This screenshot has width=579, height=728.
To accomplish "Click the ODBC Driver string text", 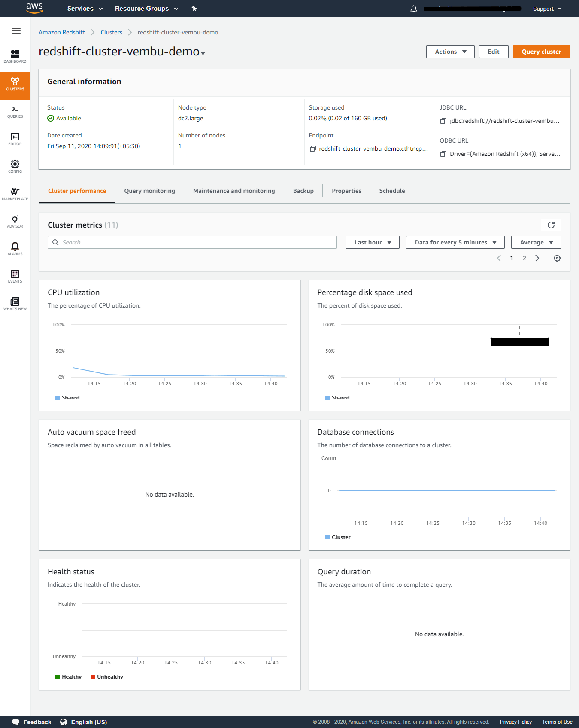I will (505, 154).
